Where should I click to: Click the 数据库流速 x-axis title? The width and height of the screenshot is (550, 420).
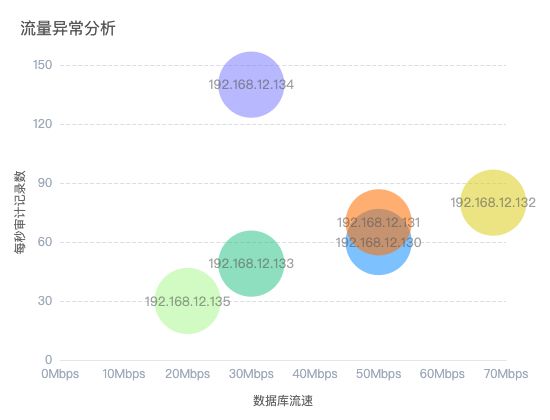283,400
